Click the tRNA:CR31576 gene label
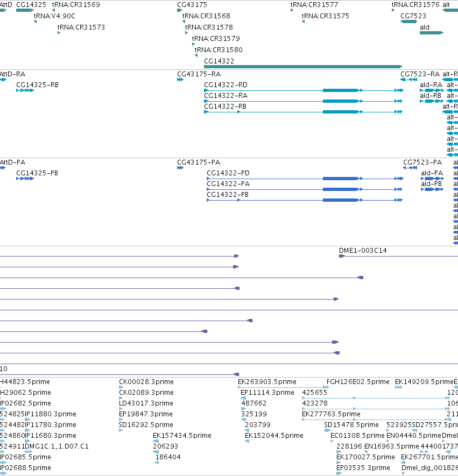The height and width of the screenshot is (476, 458). pos(415,4)
